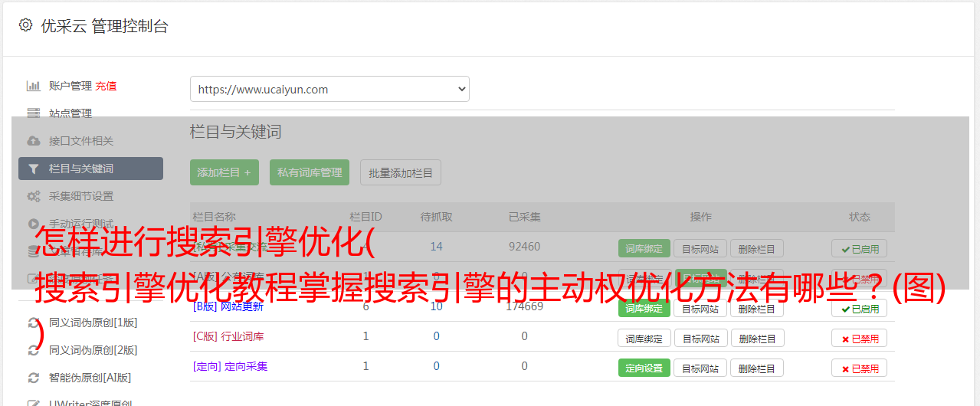Toggle 已禁用 status for 行业词库
Viewport: 980px width, 406px height.
860,338
